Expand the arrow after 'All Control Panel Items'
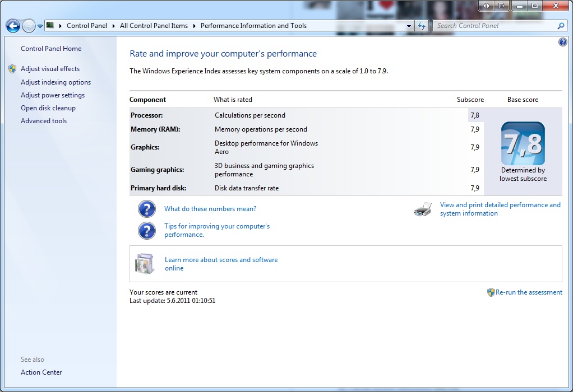Viewport: 573px width, 392px height. pyautogui.click(x=194, y=26)
